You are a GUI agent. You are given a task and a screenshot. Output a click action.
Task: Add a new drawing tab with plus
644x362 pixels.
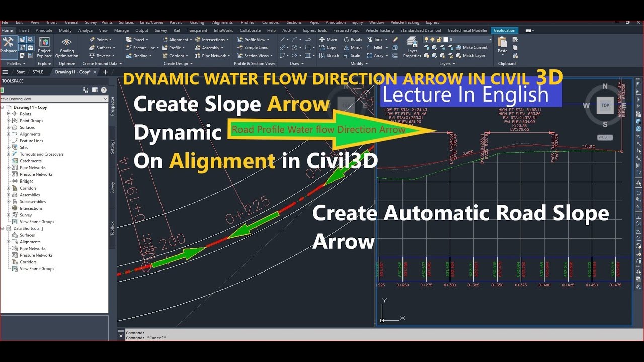(105, 72)
